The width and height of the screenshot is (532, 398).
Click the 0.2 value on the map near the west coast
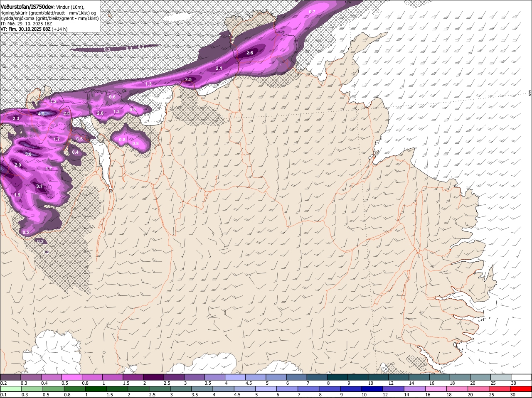(40, 241)
